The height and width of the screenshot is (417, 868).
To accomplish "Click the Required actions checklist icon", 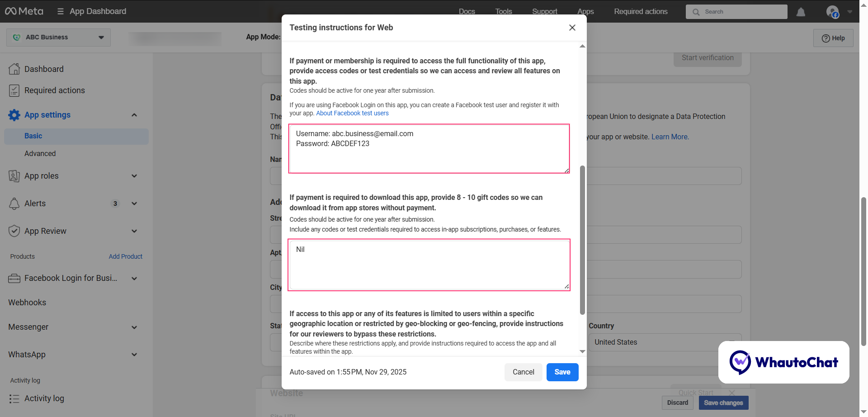I will coord(14,90).
